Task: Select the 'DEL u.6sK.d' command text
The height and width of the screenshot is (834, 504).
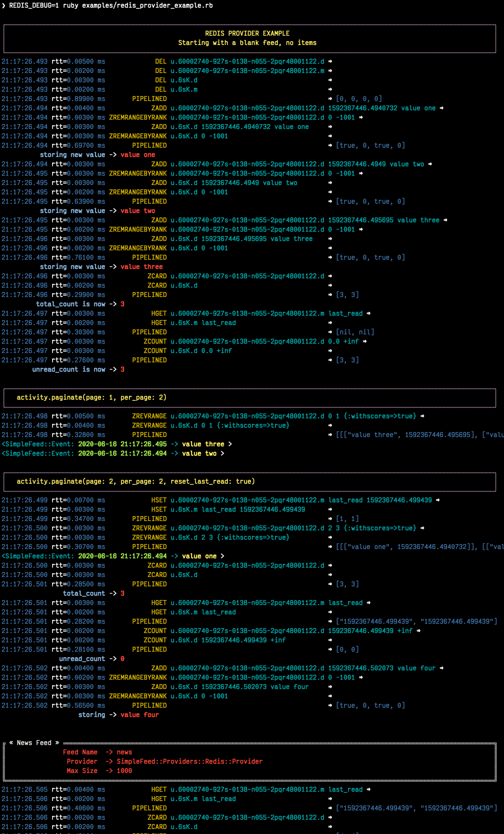Action: tap(176, 80)
